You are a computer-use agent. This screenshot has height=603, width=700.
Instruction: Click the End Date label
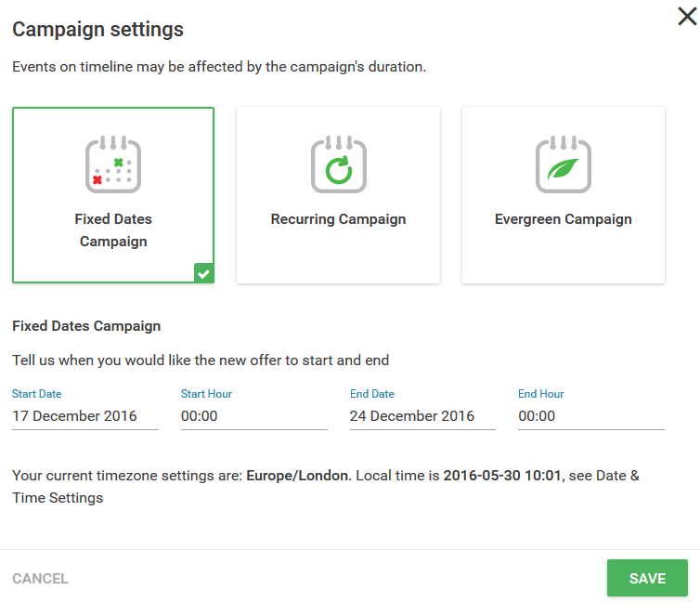pos(372,394)
